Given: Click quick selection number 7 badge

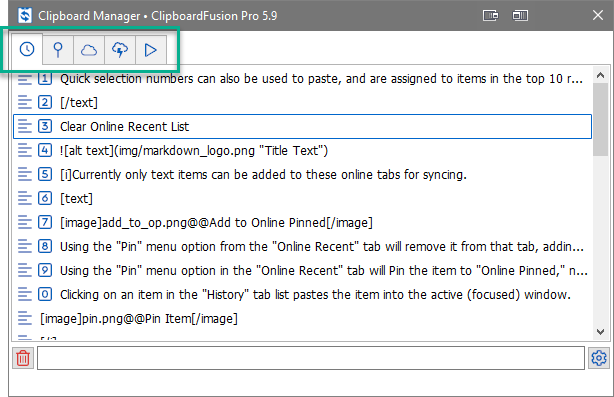Looking at the screenshot, I should tap(45, 222).
